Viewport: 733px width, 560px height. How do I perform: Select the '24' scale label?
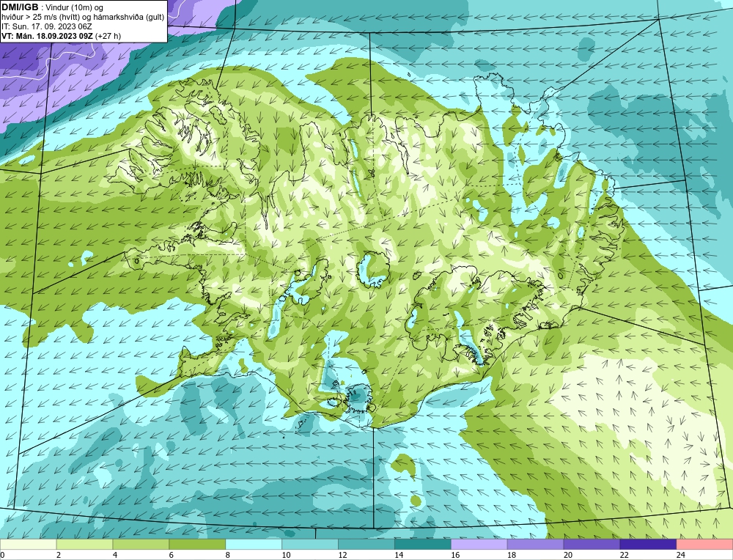[681, 555]
